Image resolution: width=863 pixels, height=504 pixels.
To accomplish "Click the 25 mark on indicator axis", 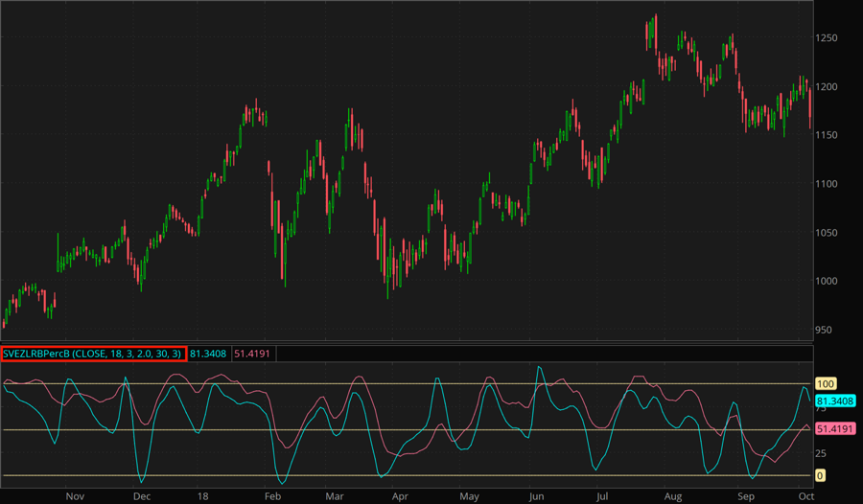I will [x=824, y=452].
